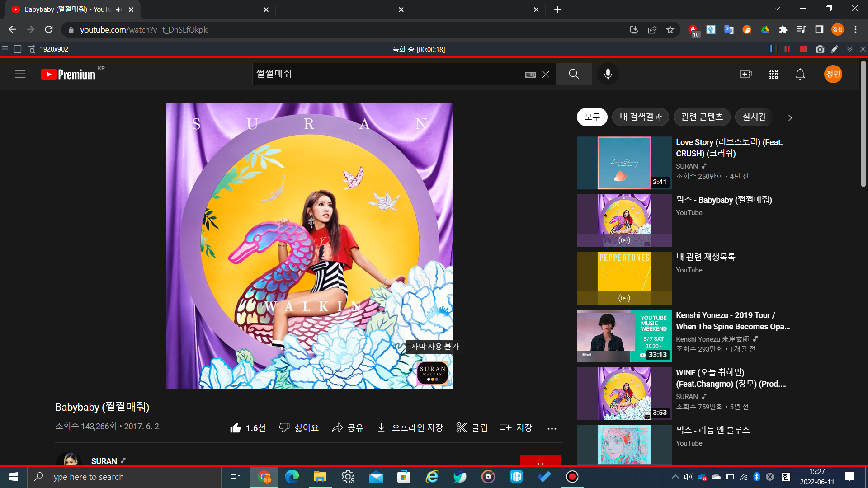868x488 pixels.
Task: Open the YouTube apps grid
Action: (x=773, y=74)
